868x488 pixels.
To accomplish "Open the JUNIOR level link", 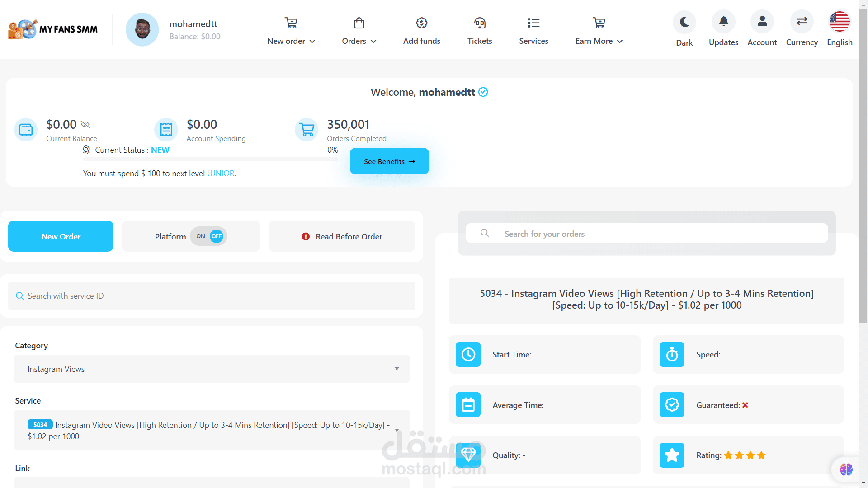I will [221, 174].
